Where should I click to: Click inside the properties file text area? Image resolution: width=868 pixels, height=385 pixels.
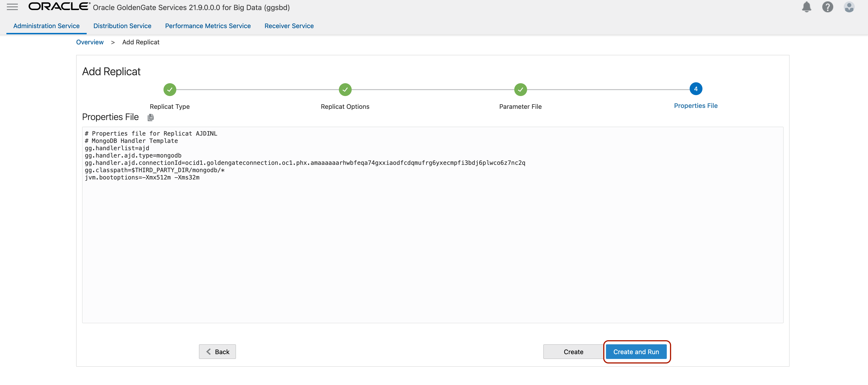click(x=432, y=249)
